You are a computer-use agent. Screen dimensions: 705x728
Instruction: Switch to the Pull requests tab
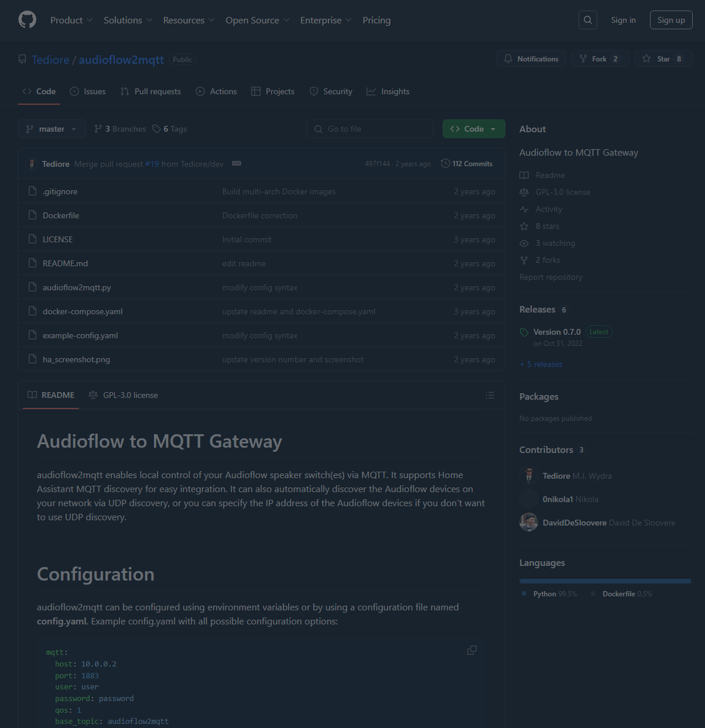coord(150,91)
